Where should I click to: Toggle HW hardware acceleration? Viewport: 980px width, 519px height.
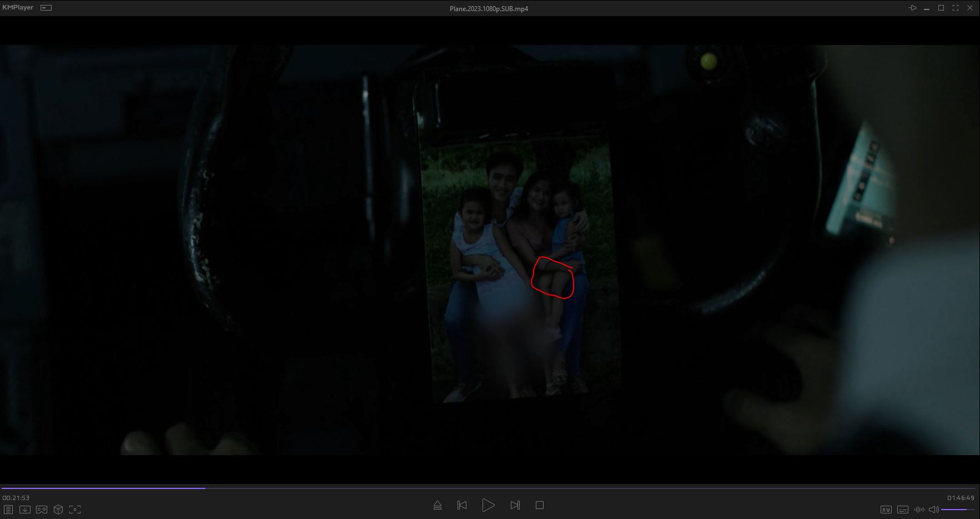886,510
